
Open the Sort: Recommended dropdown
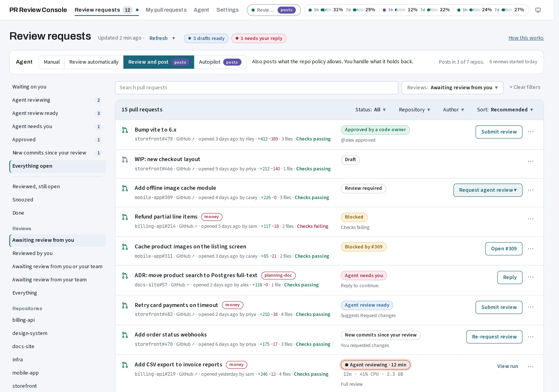[x=505, y=110]
